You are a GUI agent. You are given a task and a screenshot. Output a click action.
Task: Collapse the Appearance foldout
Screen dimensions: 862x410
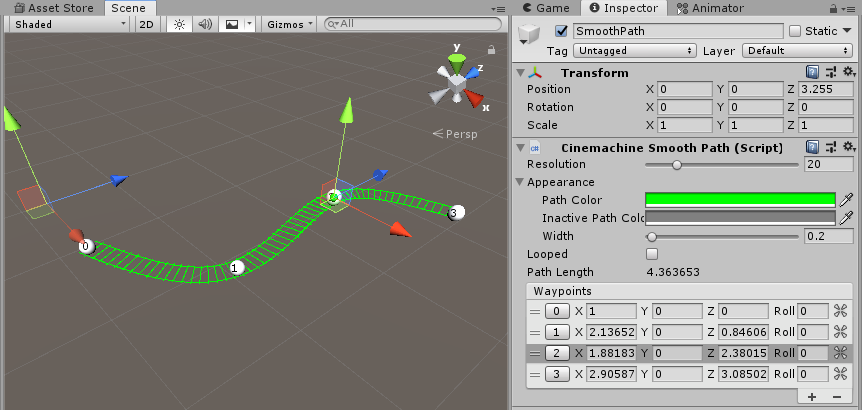(x=520, y=182)
